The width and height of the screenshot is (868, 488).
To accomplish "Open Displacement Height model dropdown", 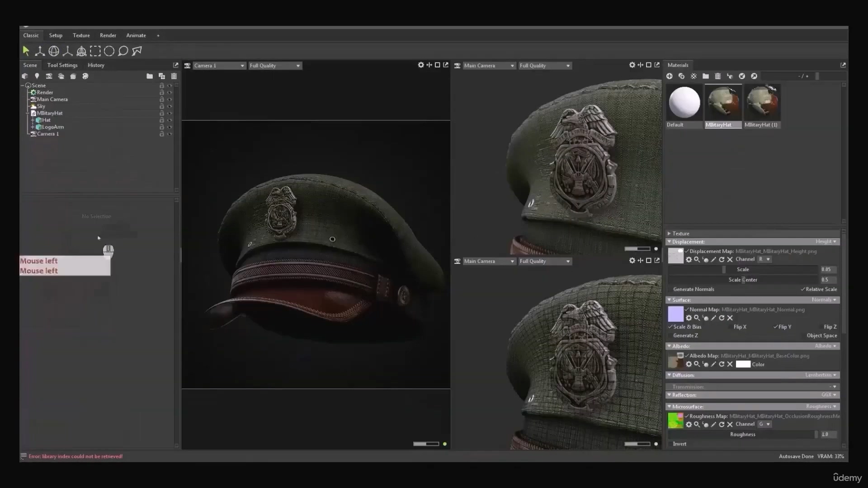I will 826,242.
